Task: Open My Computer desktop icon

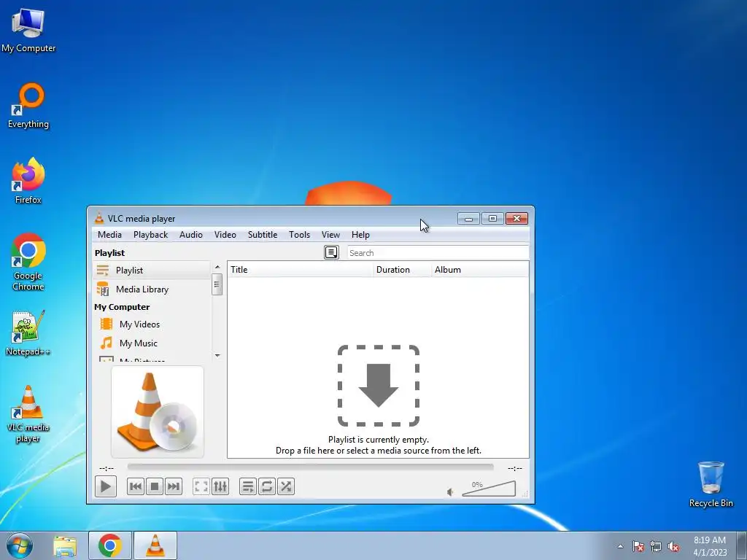Action: [x=28, y=31]
